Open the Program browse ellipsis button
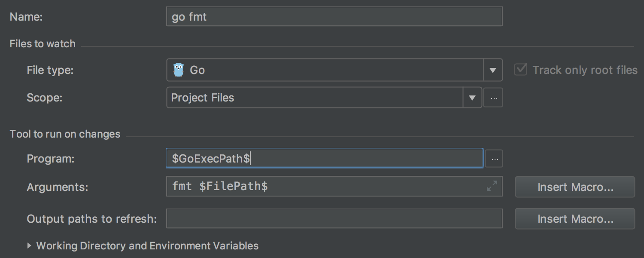The height and width of the screenshot is (258, 644). (x=494, y=159)
